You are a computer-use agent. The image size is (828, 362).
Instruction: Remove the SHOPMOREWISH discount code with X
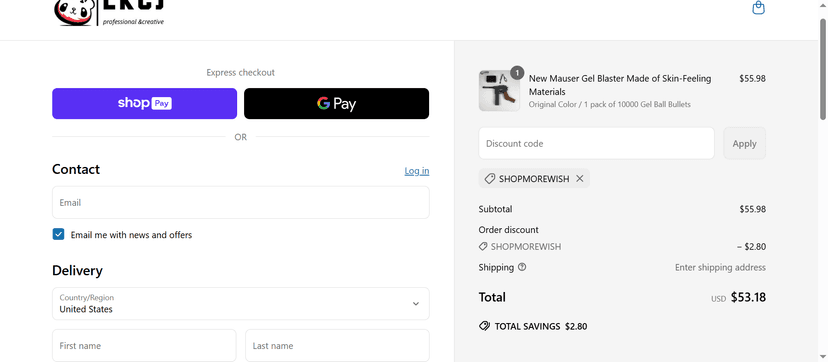tap(579, 179)
